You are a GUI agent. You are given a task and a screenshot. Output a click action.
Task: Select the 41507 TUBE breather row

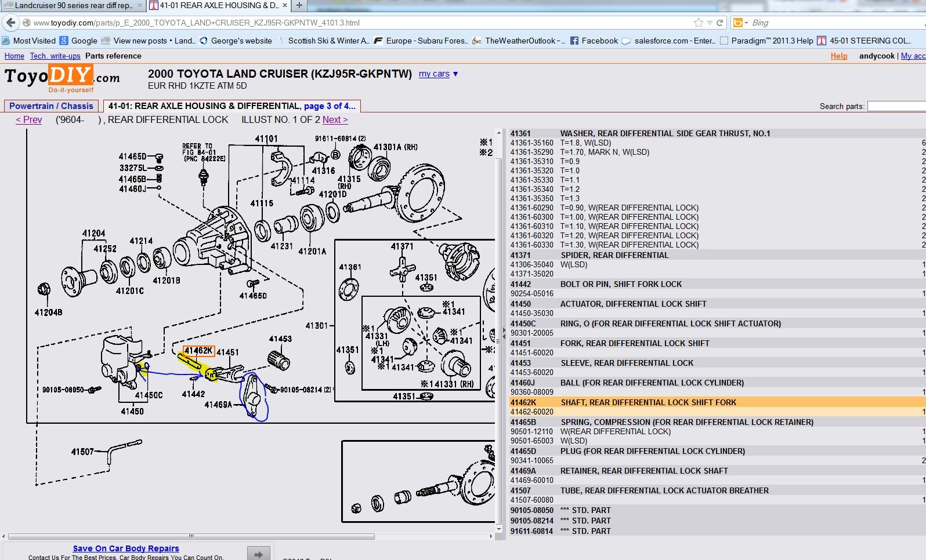(x=717, y=490)
